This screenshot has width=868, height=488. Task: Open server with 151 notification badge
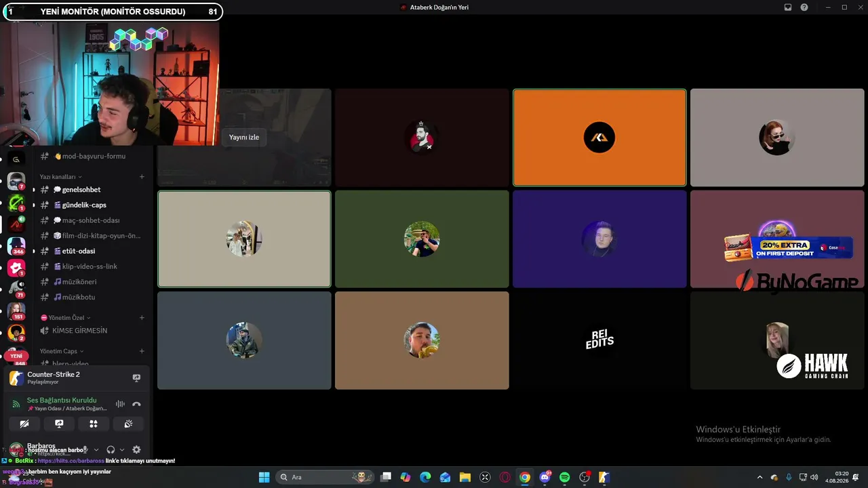tap(16, 311)
